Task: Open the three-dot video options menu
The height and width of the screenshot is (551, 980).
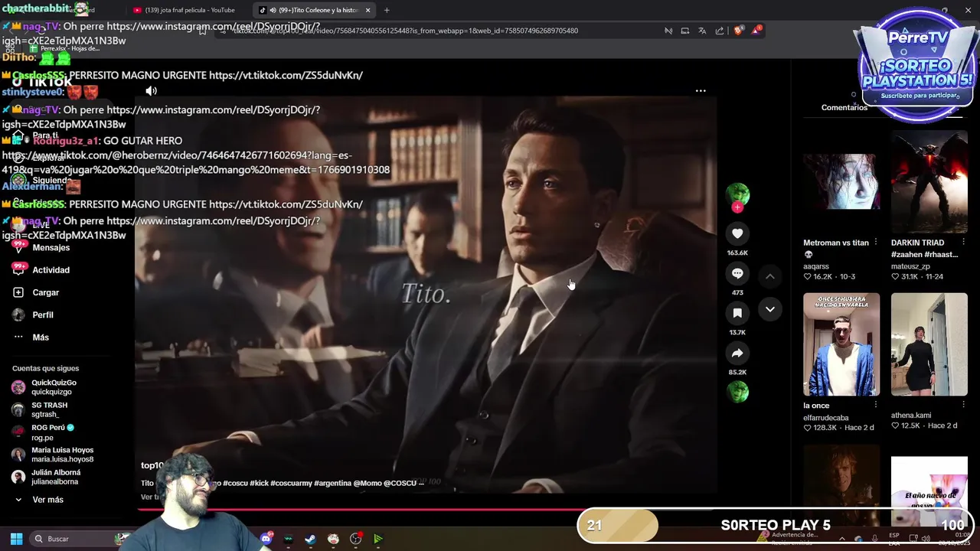Action: tap(701, 90)
